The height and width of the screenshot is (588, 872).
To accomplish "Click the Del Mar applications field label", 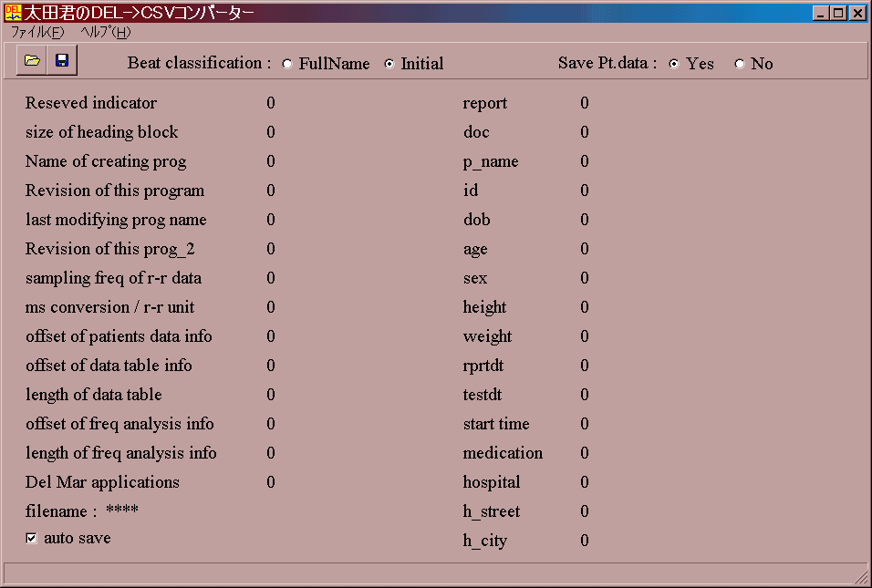I will pyautogui.click(x=102, y=482).
